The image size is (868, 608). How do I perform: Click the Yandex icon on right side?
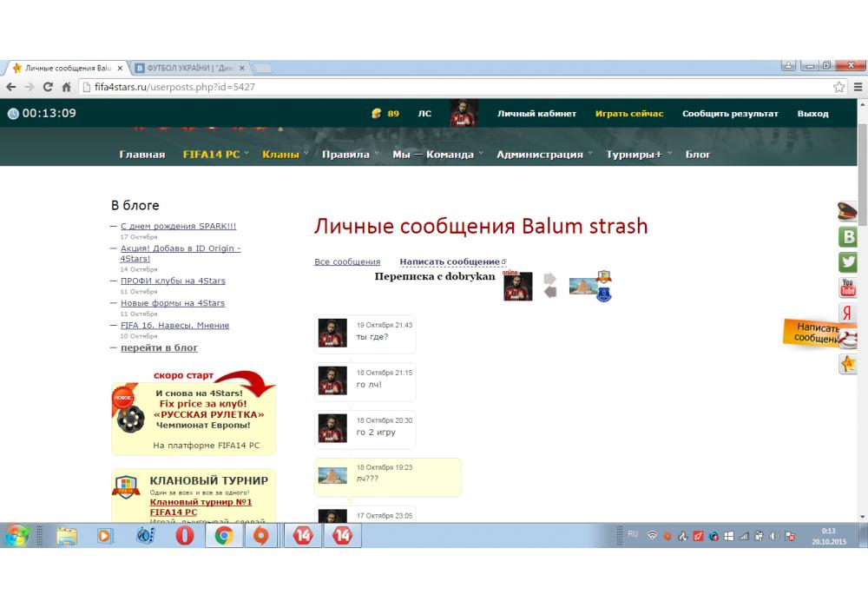pyautogui.click(x=848, y=314)
